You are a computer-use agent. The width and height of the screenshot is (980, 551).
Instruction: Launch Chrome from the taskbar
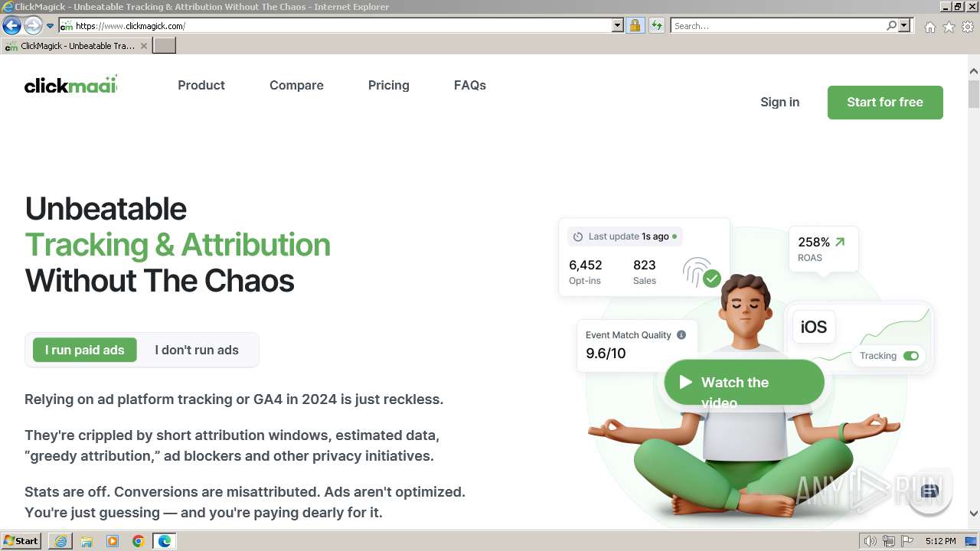pyautogui.click(x=139, y=541)
